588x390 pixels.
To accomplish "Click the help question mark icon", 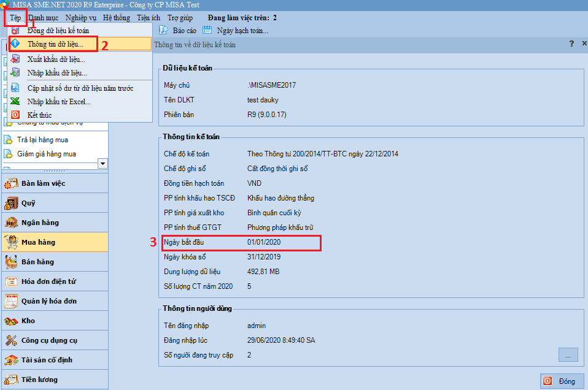I will (x=571, y=44).
